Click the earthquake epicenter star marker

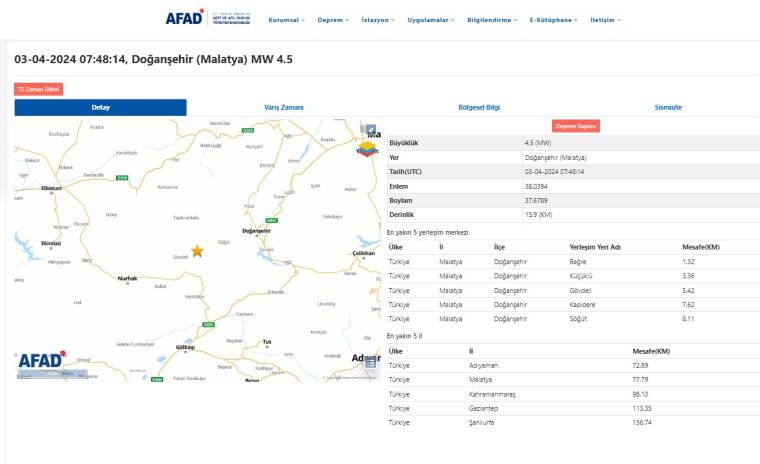[197, 251]
